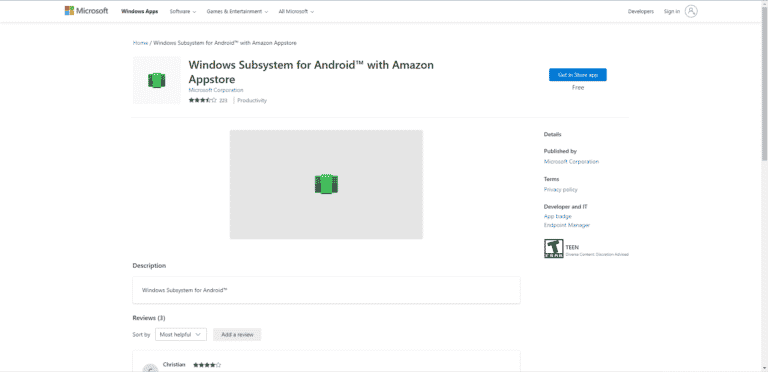
Task: Expand the All Microsoft menu
Action: [296, 11]
